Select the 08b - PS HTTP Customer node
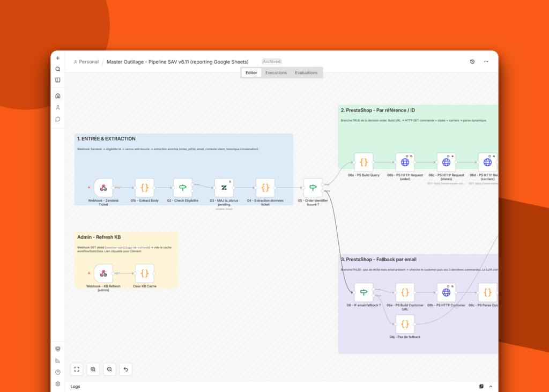 (x=447, y=292)
